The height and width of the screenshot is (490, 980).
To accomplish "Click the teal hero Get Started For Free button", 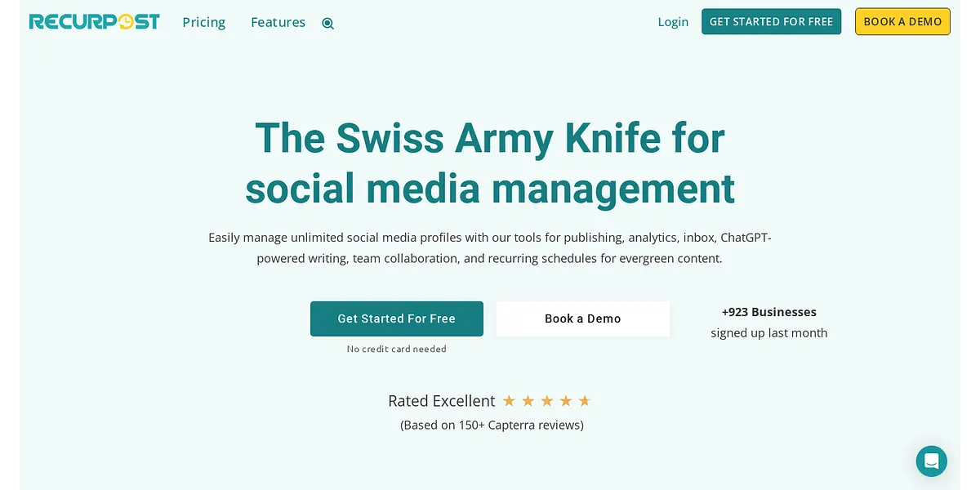I will click(x=396, y=318).
